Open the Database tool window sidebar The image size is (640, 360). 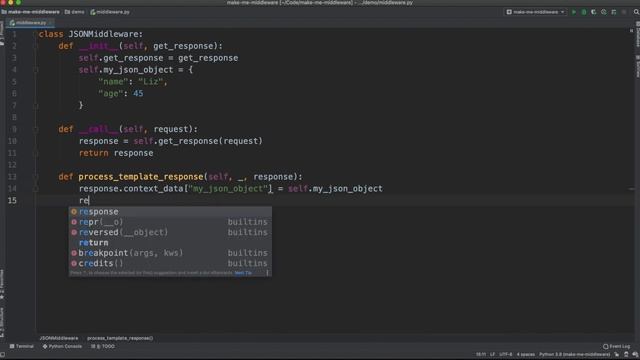[x=637, y=35]
